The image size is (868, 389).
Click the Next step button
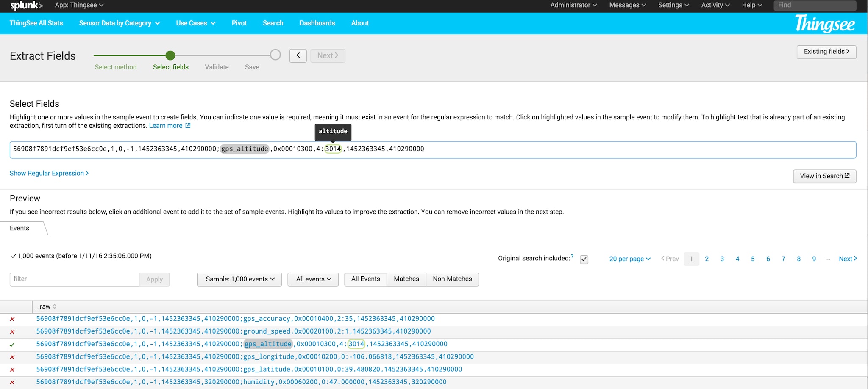click(328, 55)
